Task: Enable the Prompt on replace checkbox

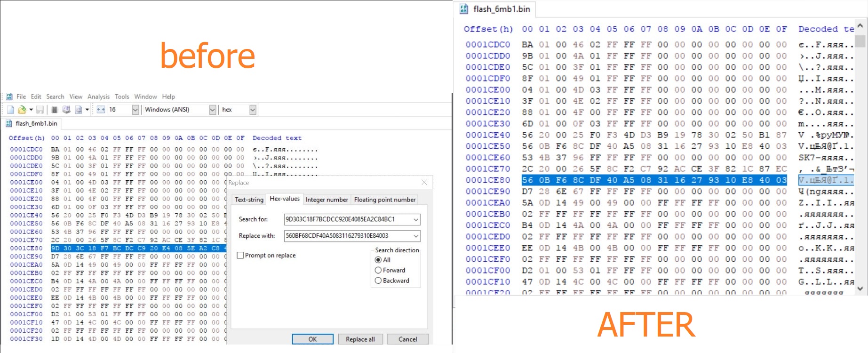Action: 240,255
